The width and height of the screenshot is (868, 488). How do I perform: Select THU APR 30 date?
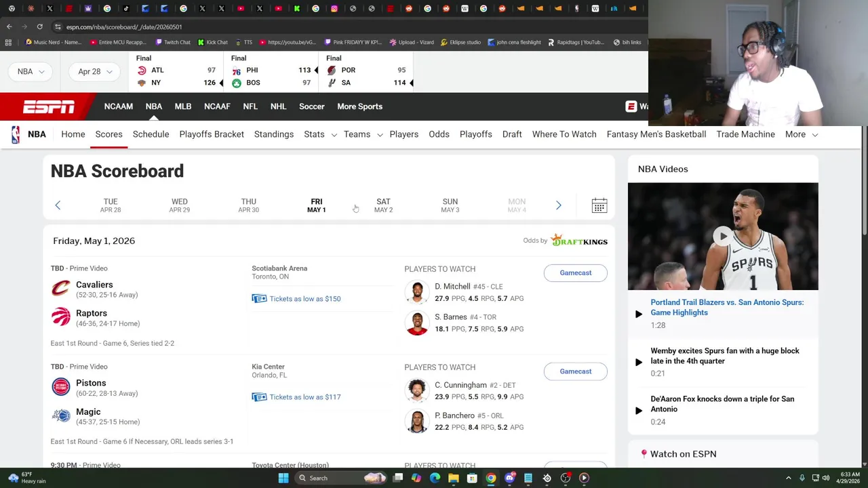click(x=248, y=205)
